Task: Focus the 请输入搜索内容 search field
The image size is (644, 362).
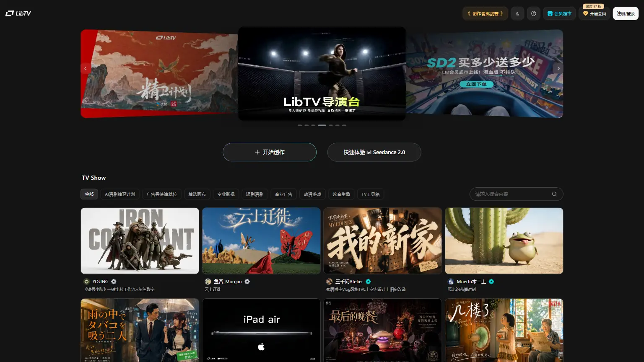Action: (516, 194)
